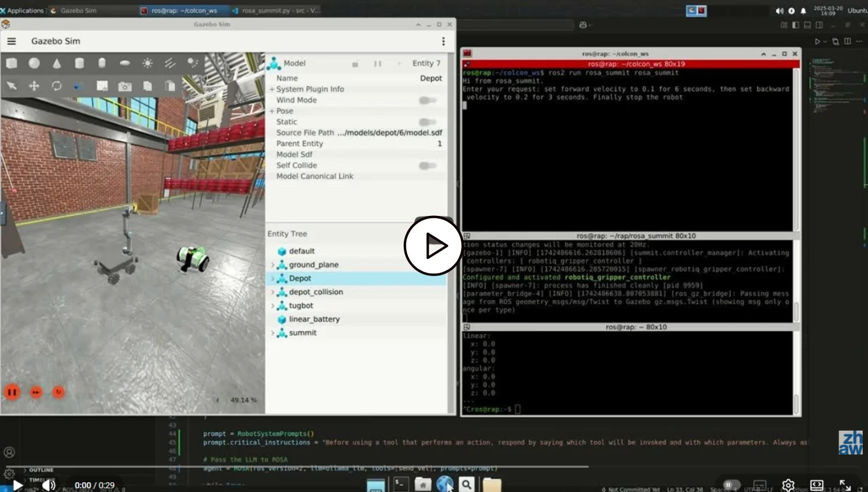
Task: Expand System Plugin Info section
Action: pyautogui.click(x=272, y=89)
